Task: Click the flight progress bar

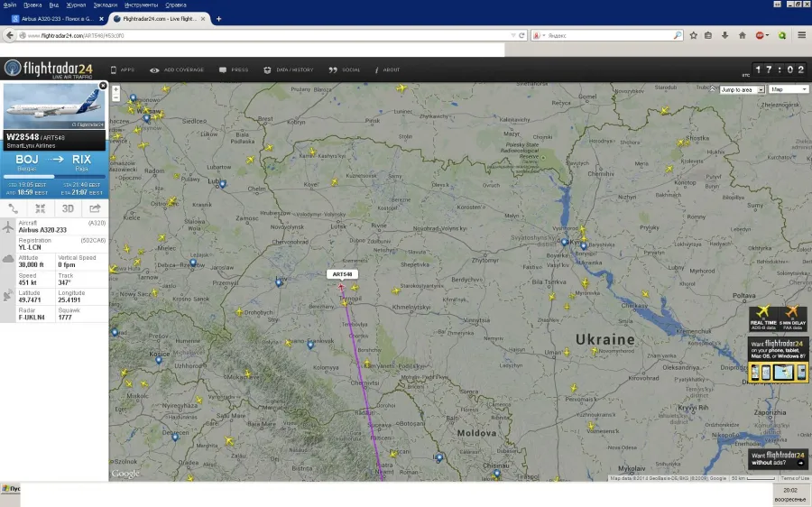Action: click(54, 177)
